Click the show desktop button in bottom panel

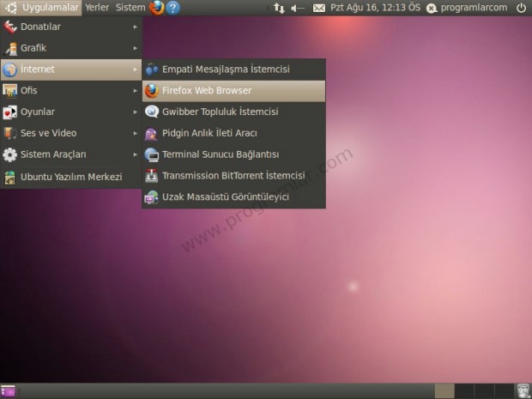(8, 391)
